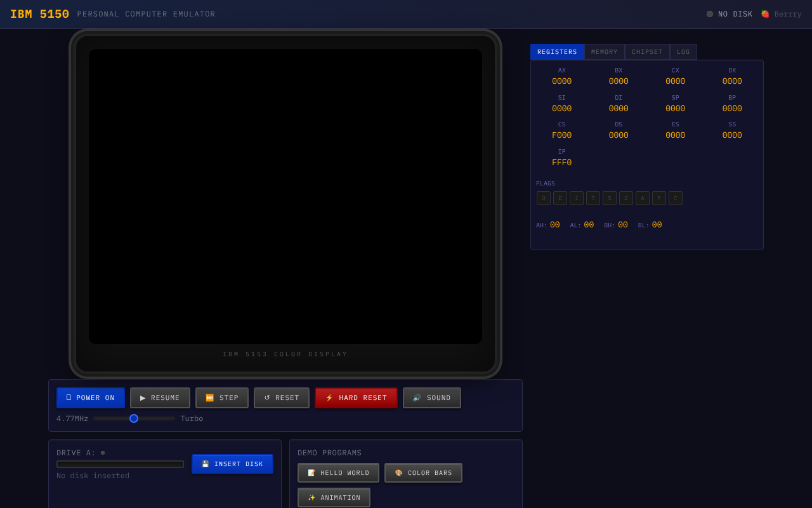This screenshot has height=508, width=812.
Task: Click the Parity (P) flag indicator
Action: click(659, 198)
